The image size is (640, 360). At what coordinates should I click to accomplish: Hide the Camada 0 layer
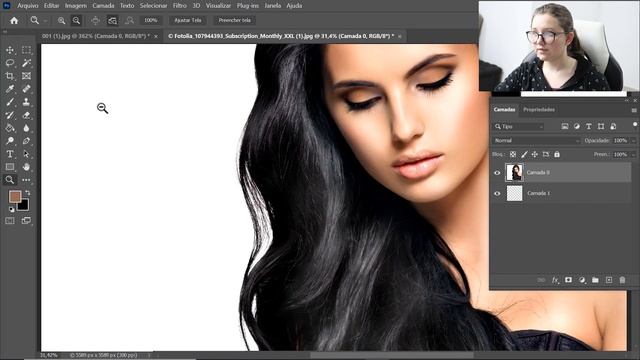497,173
